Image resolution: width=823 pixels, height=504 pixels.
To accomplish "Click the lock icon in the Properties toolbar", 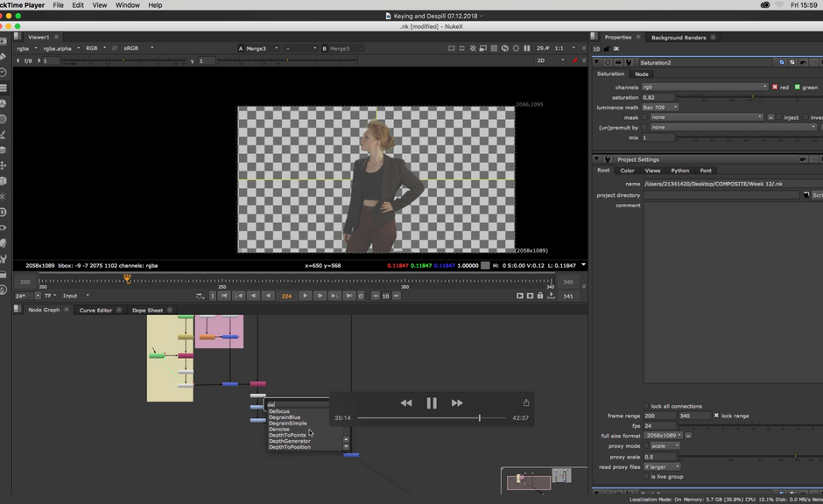I will click(606, 49).
